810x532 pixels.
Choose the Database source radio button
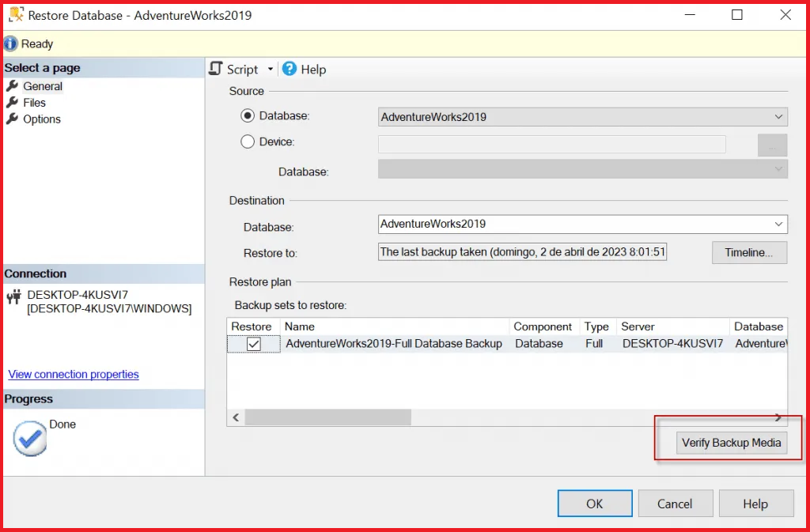tap(248, 116)
